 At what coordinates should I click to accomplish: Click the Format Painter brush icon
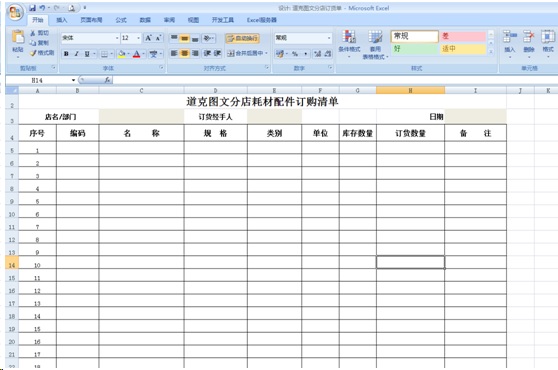click(33, 53)
